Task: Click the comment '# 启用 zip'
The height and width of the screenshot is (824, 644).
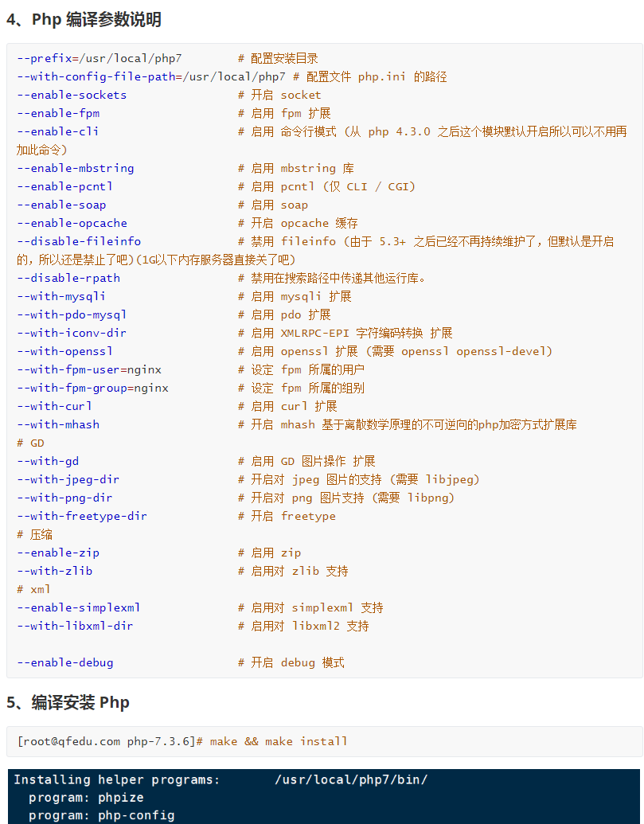Action: pyautogui.click(x=270, y=553)
